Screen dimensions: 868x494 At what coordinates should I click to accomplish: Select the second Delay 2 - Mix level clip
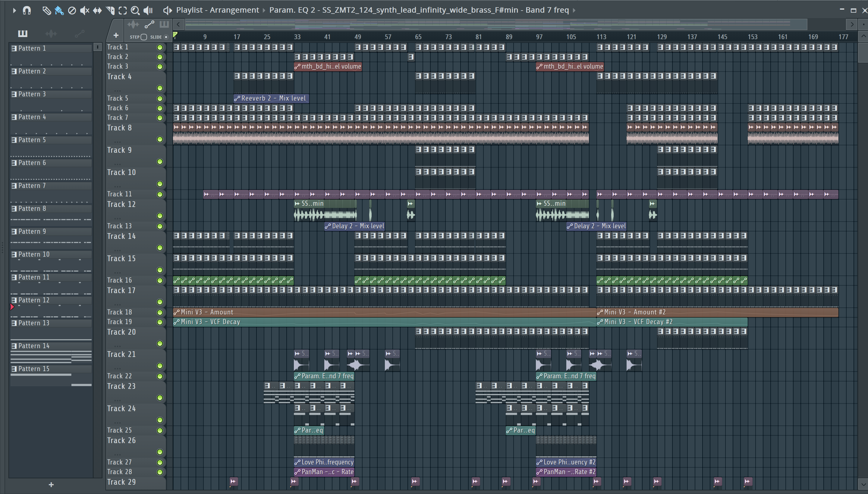click(596, 226)
